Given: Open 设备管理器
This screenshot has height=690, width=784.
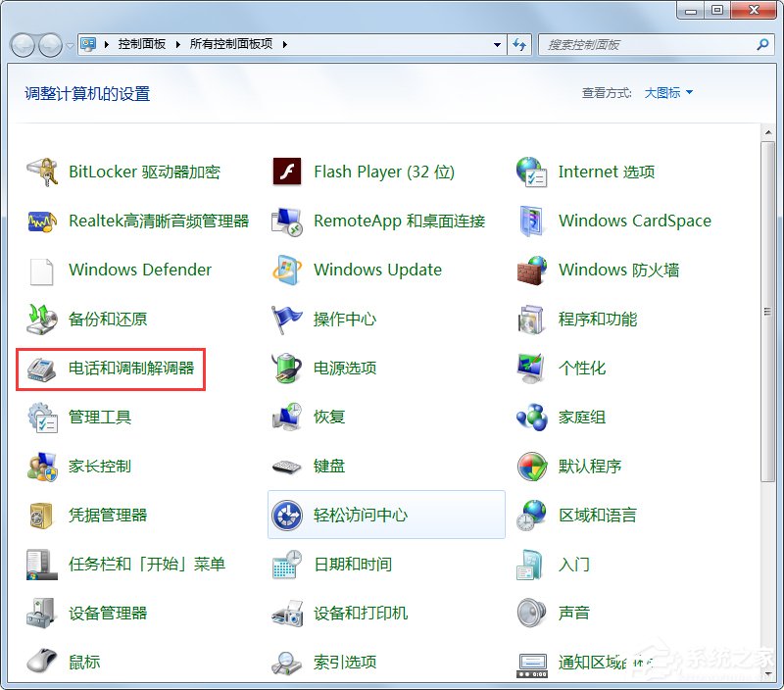Looking at the screenshot, I should (x=109, y=613).
